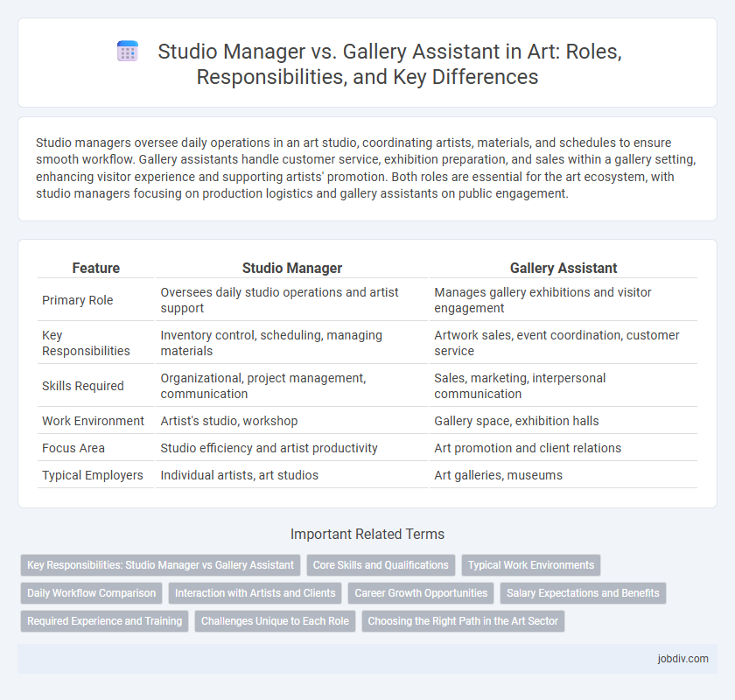The image size is (735, 700).
Task: Click the table grid icon beside the title
Action: [x=128, y=51]
